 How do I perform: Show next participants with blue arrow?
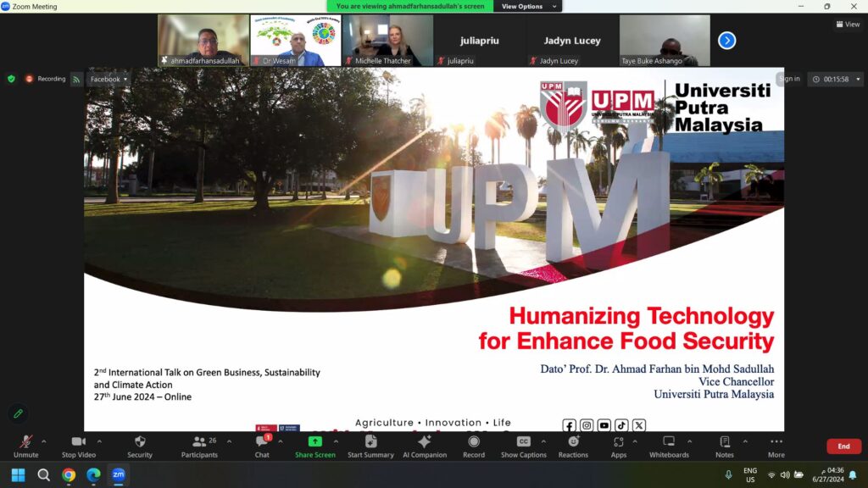coord(726,41)
